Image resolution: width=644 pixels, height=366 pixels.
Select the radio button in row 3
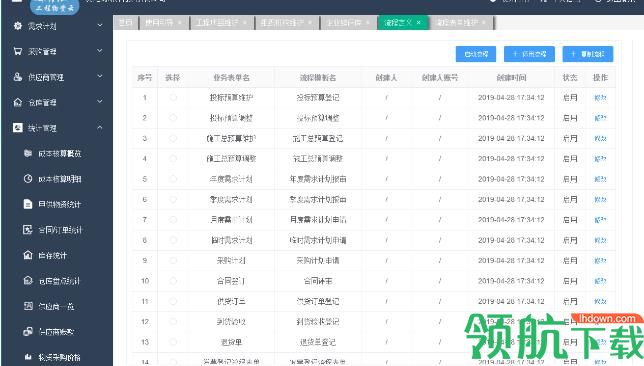pos(173,138)
